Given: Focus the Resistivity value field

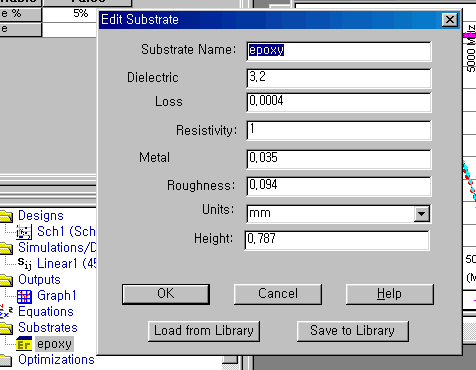Looking at the screenshot, I should pyautogui.click(x=339, y=130).
